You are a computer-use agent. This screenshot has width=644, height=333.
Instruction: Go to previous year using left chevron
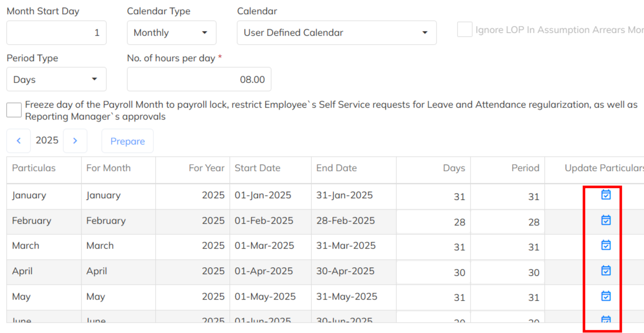point(19,140)
